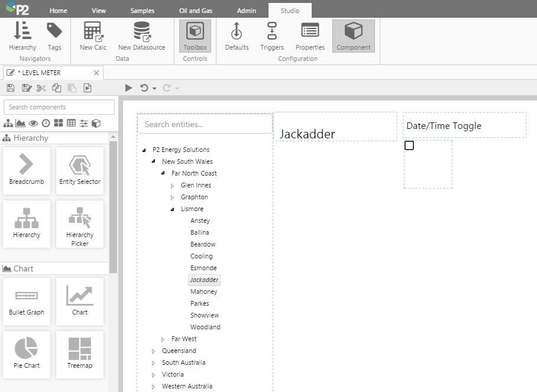Click the Search entities input field
This screenshot has height=392, width=537.
click(205, 124)
